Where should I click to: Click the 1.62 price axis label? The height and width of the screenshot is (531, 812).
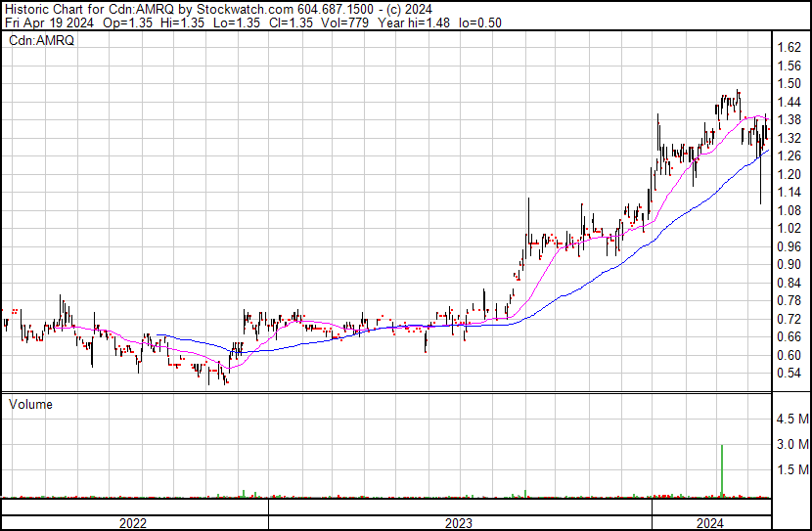[789, 47]
